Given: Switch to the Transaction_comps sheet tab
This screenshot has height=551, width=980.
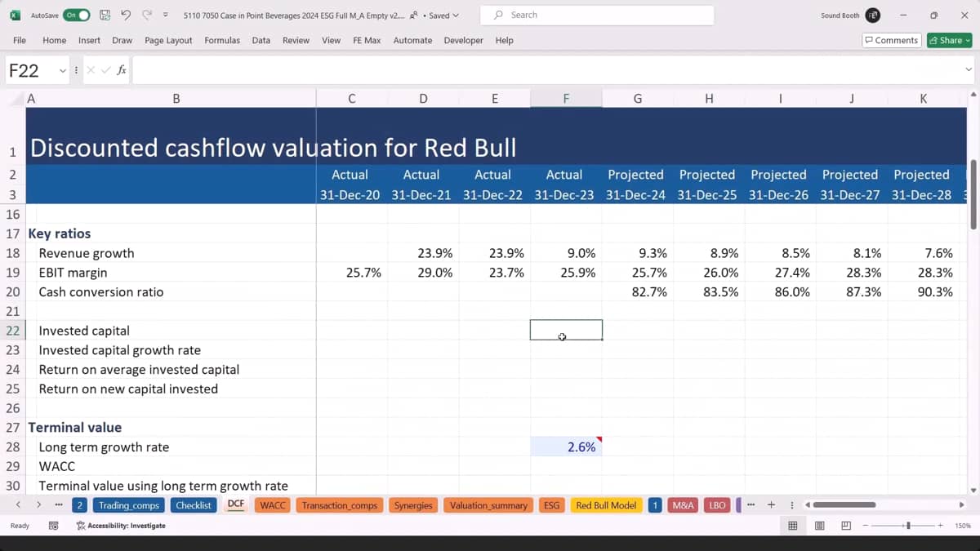Looking at the screenshot, I should tap(340, 505).
